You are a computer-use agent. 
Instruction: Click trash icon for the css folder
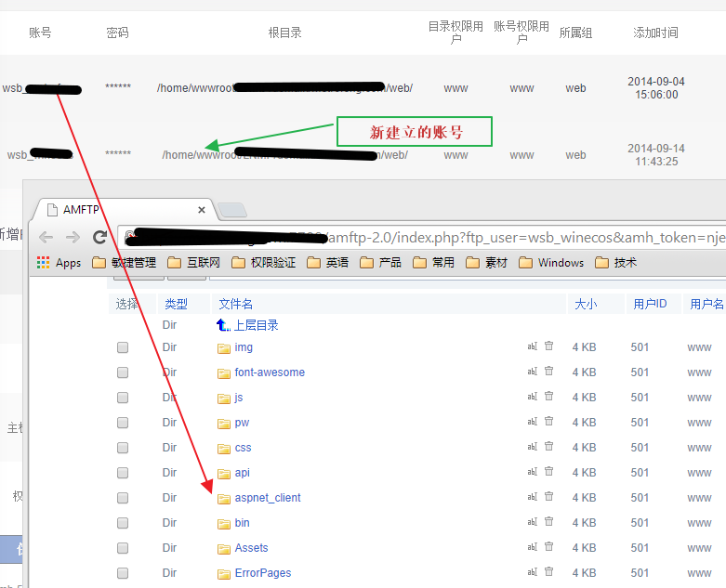point(548,447)
